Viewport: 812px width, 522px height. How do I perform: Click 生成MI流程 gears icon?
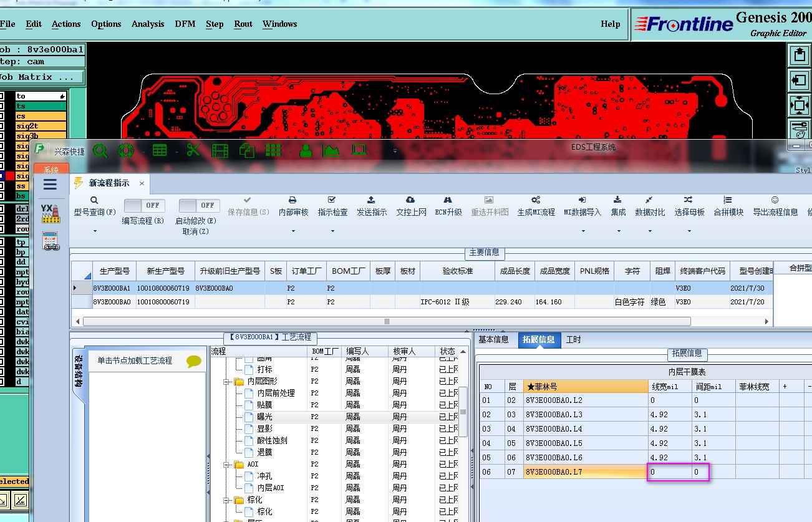point(536,200)
